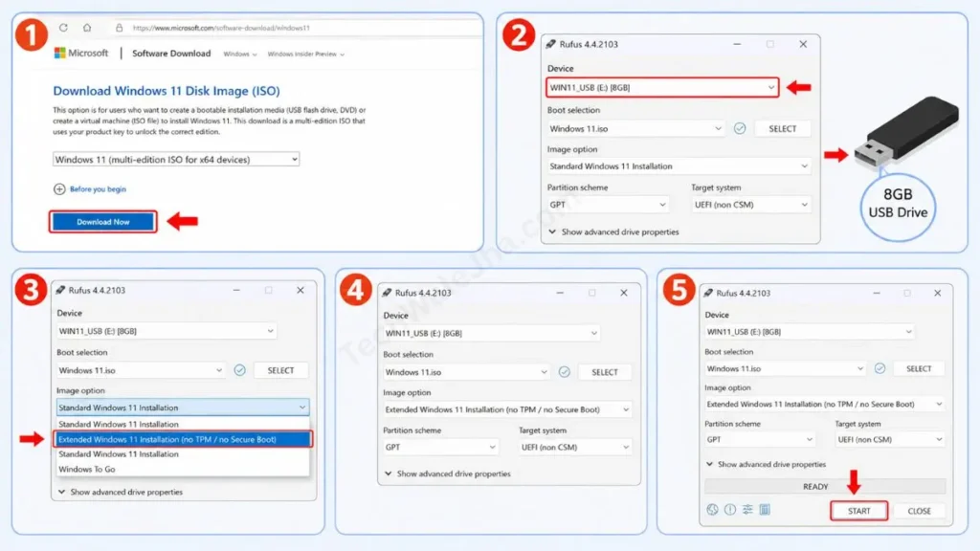Open the Device dropdown in step 3 Rufus

pos(167,331)
